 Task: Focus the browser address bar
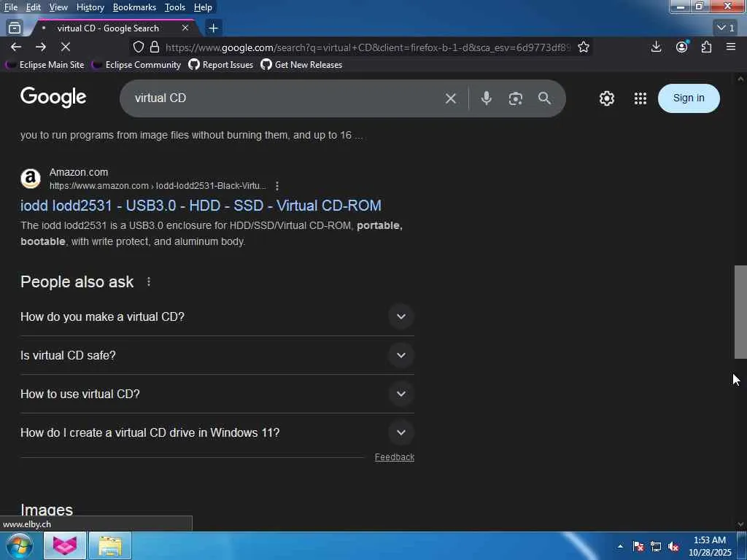coord(367,47)
